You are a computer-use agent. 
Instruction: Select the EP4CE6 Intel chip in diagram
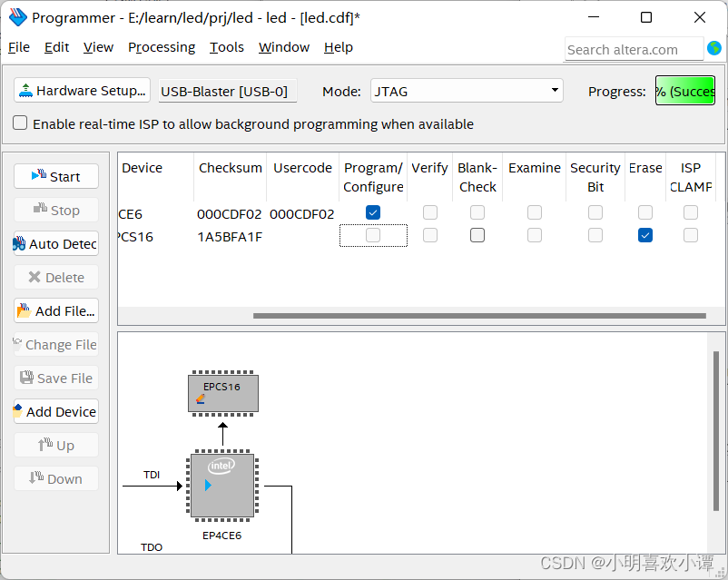(222, 486)
